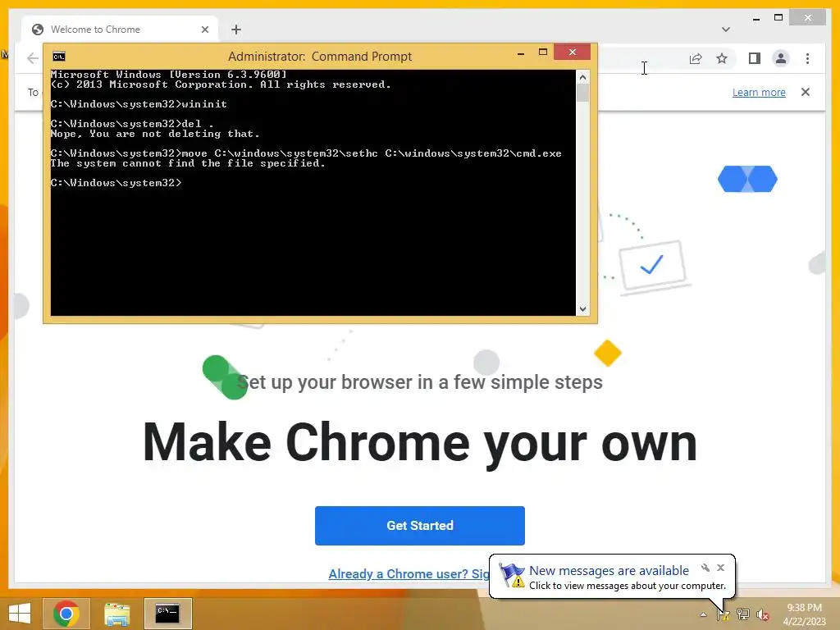Bookmark this page with star icon

[x=722, y=58]
